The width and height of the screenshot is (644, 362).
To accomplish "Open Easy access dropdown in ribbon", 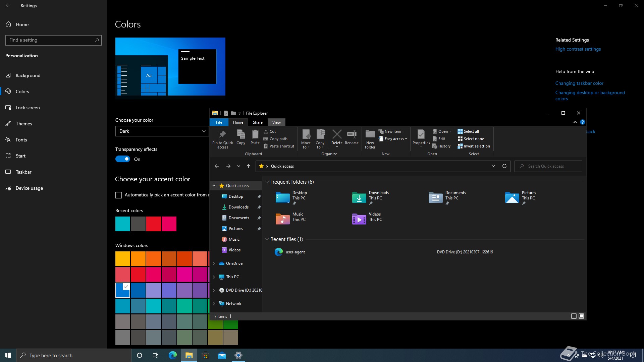I will pos(393,139).
